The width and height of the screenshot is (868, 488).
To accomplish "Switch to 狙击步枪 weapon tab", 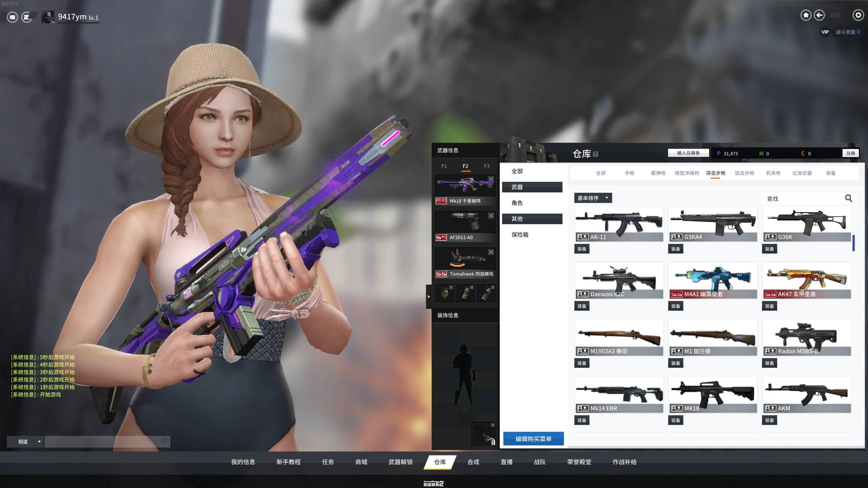I will (745, 173).
